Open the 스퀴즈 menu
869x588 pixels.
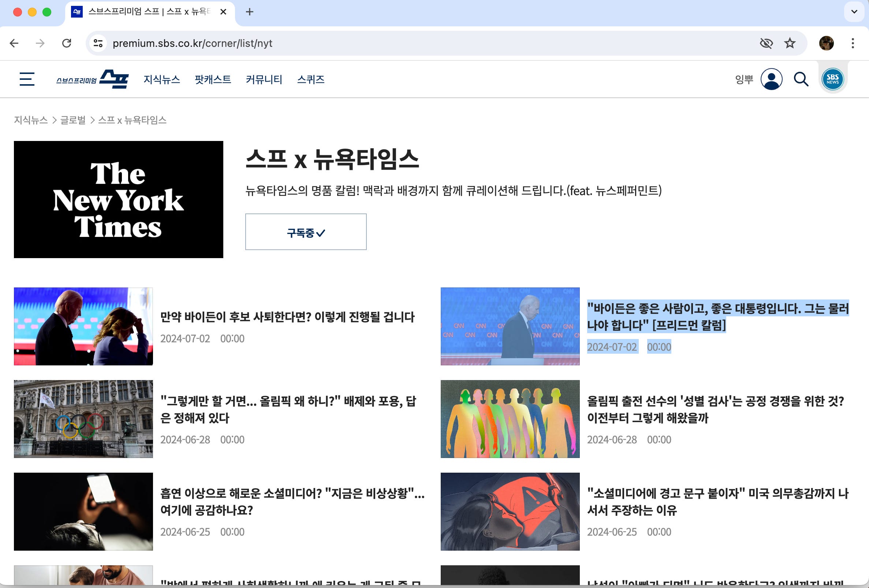click(x=310, y=79)
